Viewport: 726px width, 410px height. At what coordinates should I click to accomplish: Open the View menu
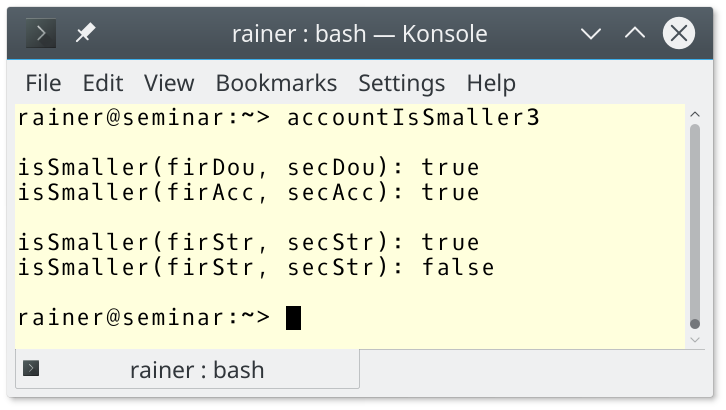[x=169, y=83]
